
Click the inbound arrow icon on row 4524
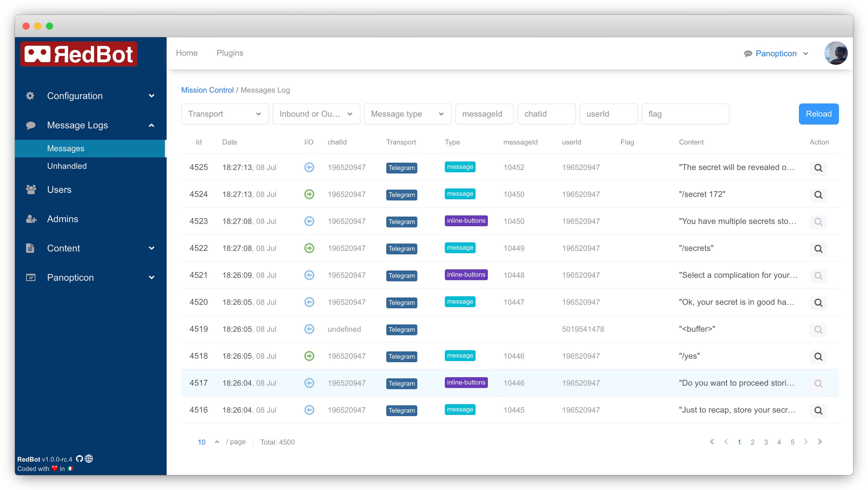click(x=309, y=194)
